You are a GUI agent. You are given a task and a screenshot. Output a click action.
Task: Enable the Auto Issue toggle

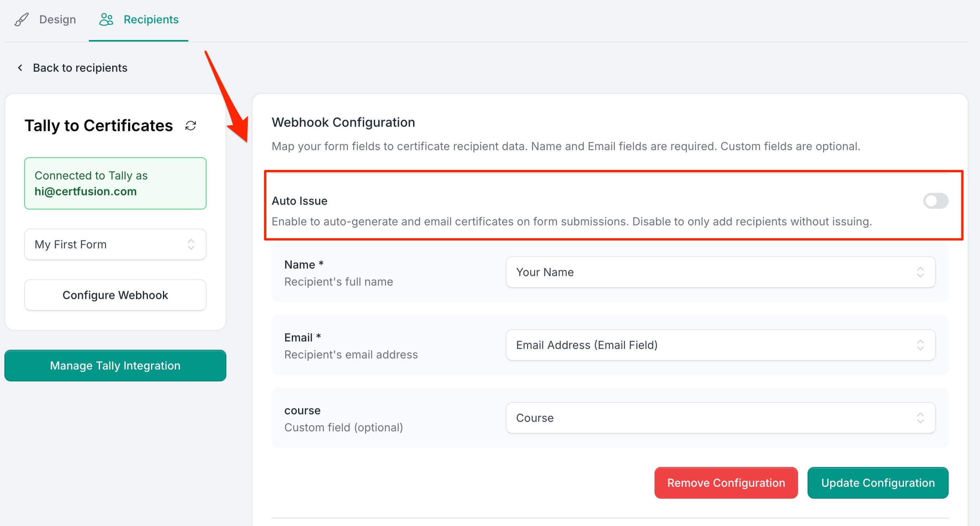coord(935,201)
